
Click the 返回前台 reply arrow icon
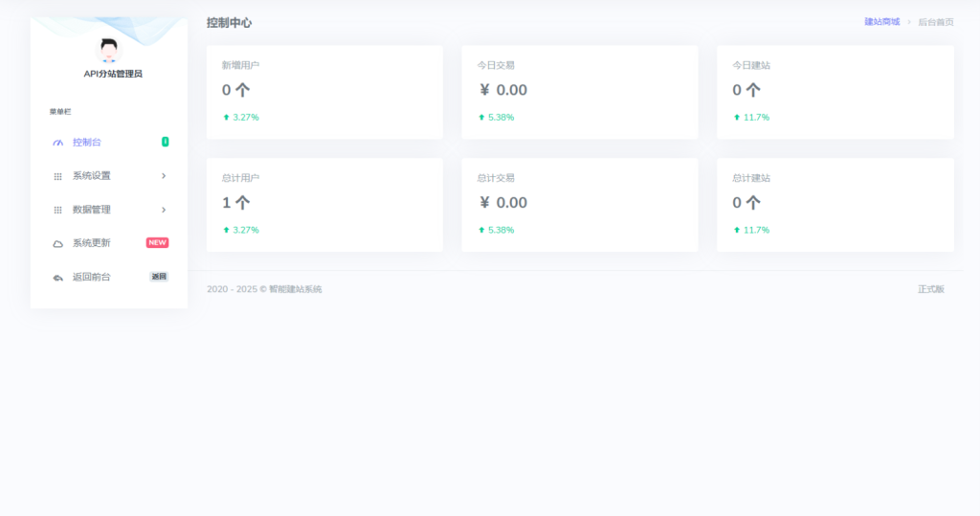(x=57, y=278)
